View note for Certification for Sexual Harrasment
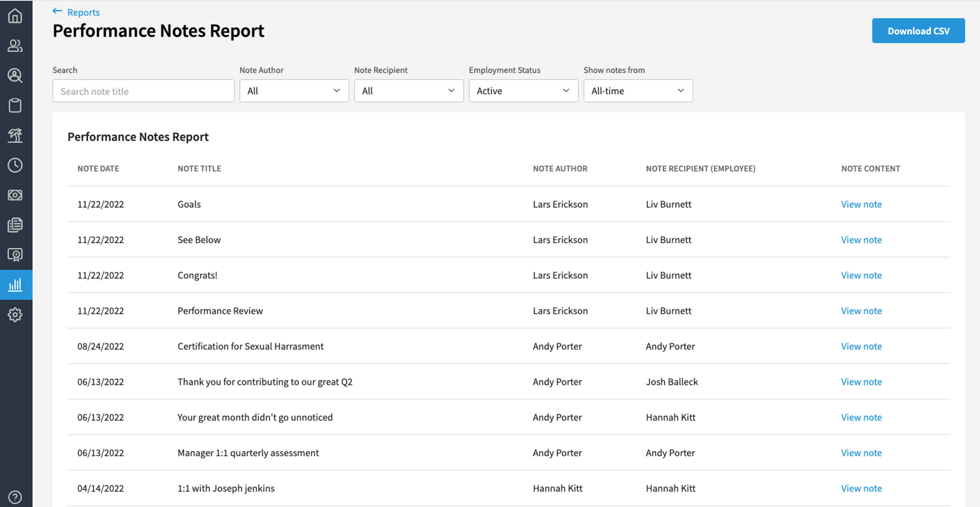Screen dimensions: 980x507 [861, 346]
